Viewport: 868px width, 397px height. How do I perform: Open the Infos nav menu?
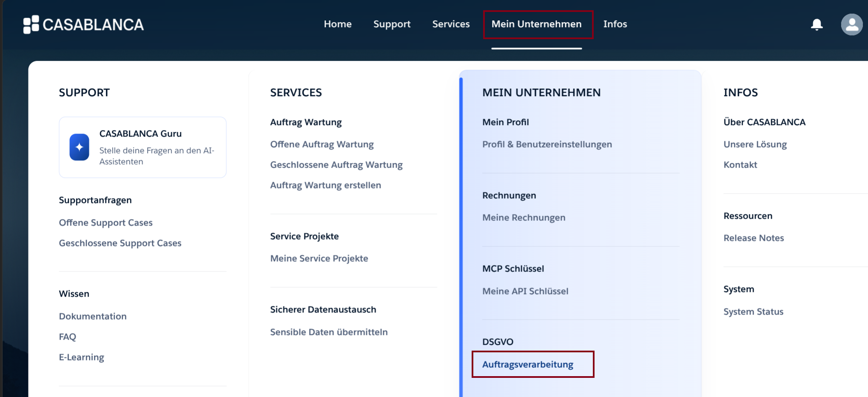tap(615, 24)
